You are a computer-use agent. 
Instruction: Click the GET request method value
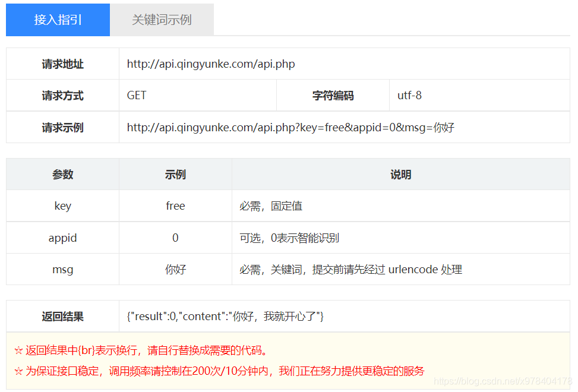[x=137, y=96]
